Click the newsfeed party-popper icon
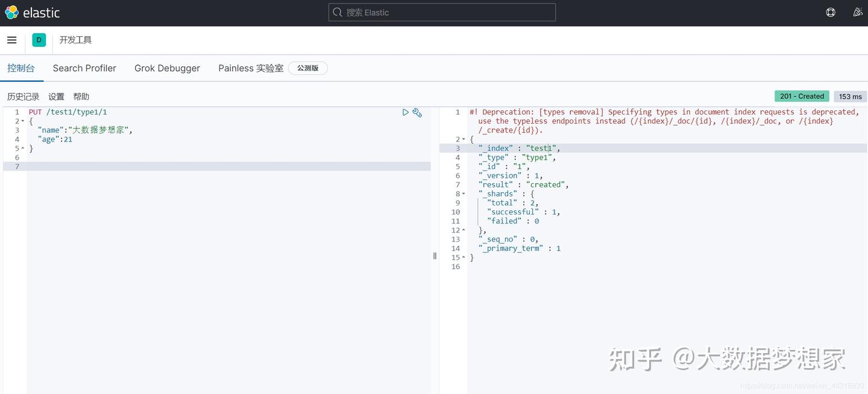The image size is (868, 394). point(857,12)
